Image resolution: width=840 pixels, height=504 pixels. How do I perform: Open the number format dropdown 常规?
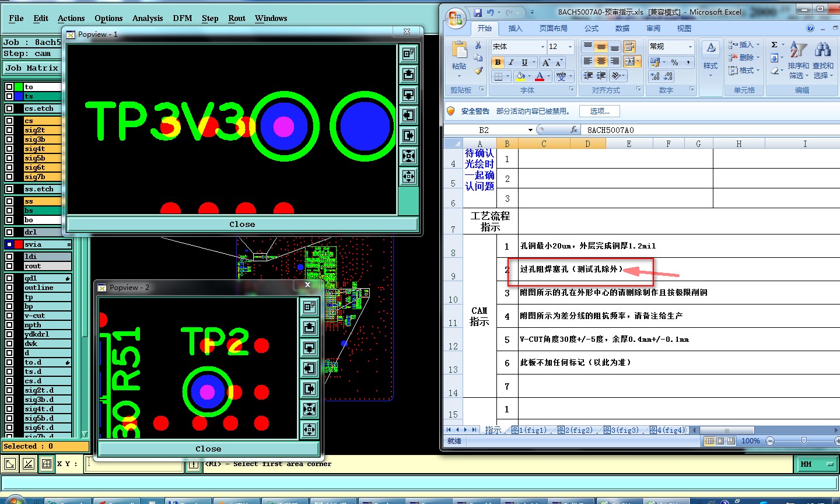pos(691,47)
